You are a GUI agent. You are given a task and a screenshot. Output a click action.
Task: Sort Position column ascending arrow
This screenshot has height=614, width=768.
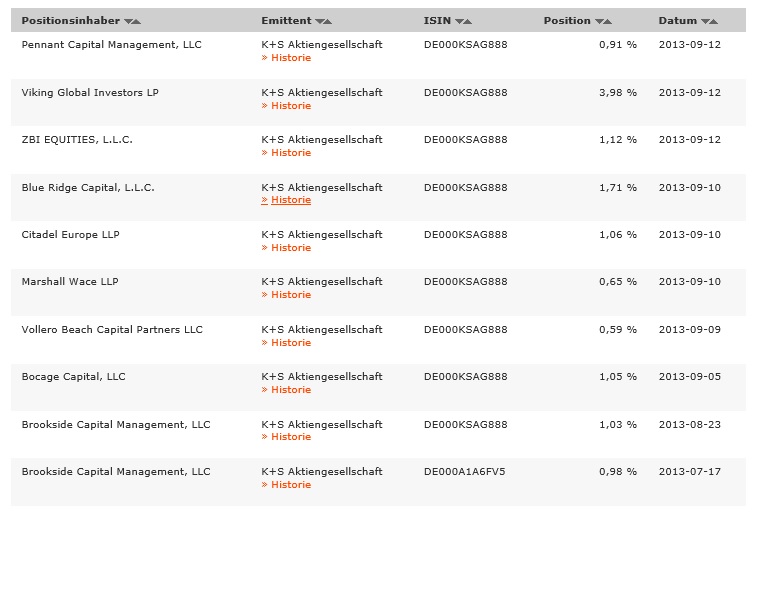(608, 21)
